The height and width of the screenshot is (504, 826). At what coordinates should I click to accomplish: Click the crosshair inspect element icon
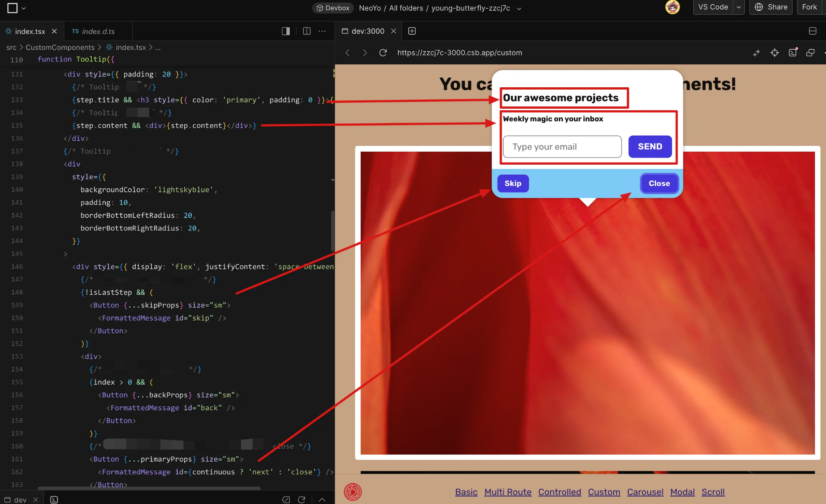coord(774,53)
